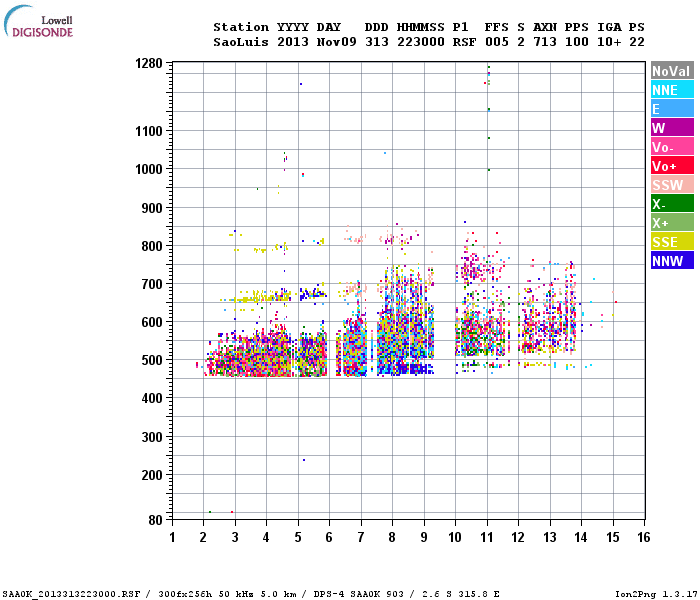Click the 'SaoLuis' station name
This screenshot has height=600, width=700.
pos(241,42)
